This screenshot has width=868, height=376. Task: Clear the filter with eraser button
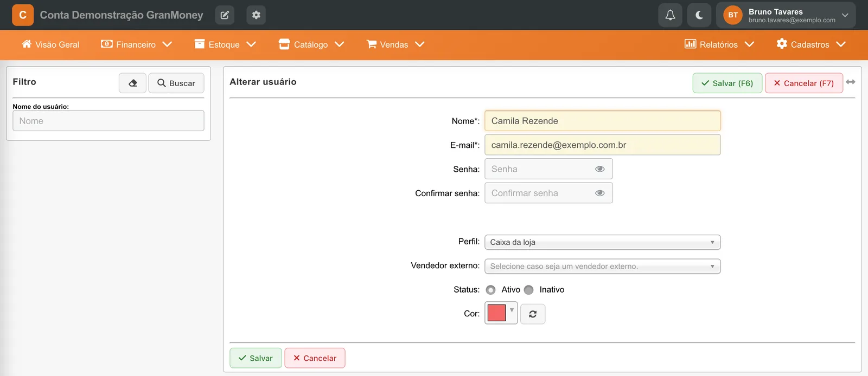[x=133, y=83]
